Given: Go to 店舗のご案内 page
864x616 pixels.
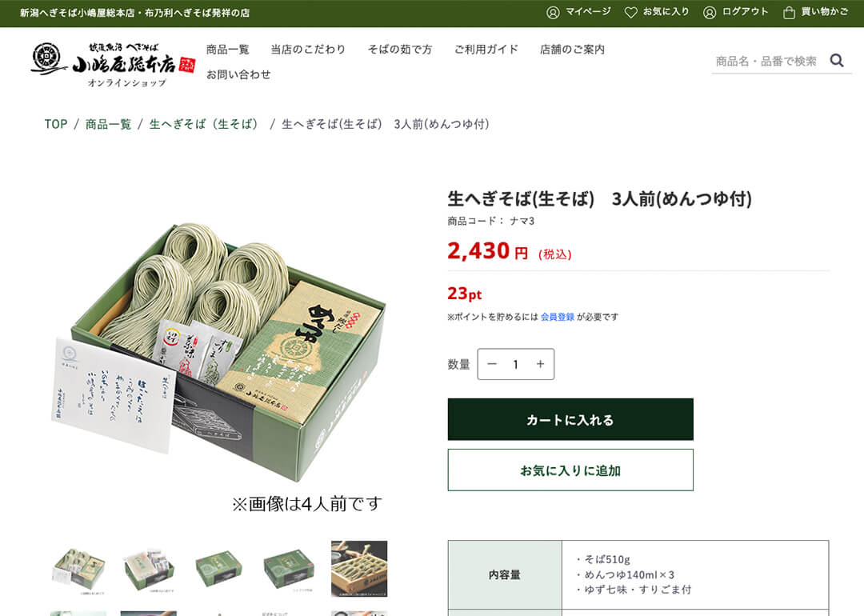Looking at the screenshot, I should point(572,50).
